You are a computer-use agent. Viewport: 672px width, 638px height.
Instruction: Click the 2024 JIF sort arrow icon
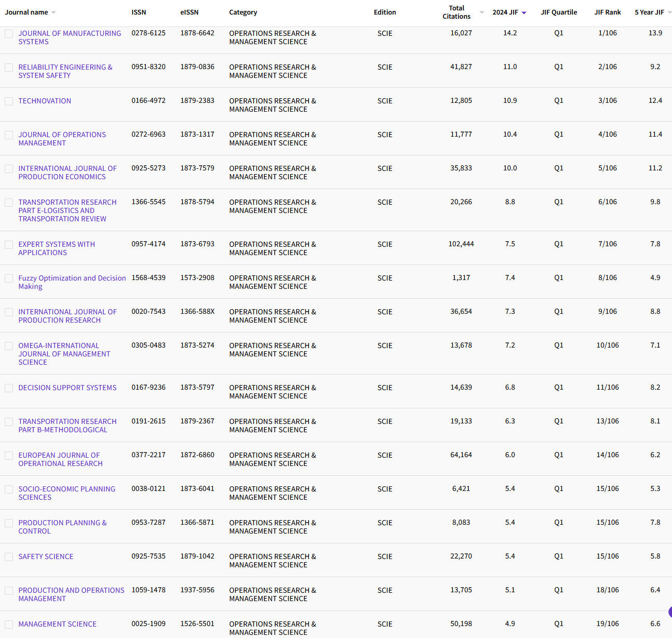(x=523, y=12)
